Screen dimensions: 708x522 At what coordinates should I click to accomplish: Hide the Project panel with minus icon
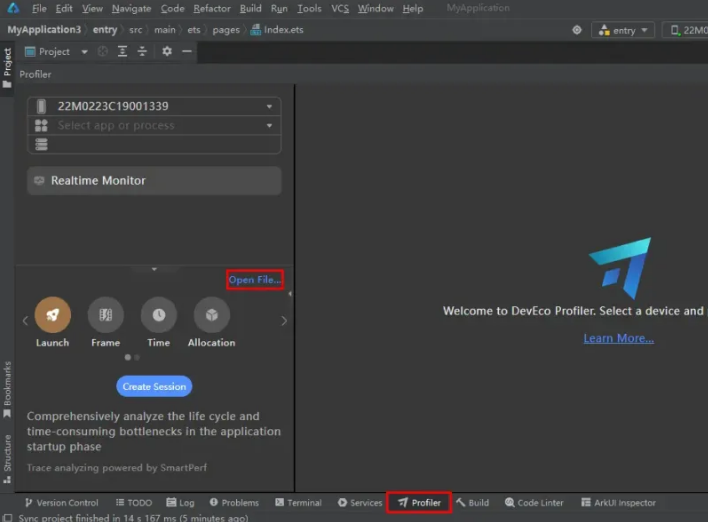point(187,51)
